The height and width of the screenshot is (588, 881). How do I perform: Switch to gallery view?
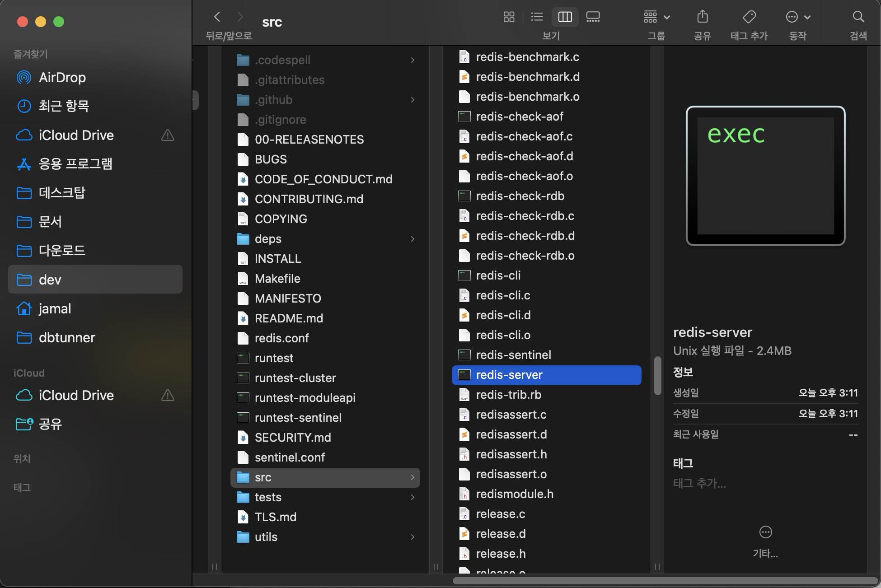click(x=593, y=17)
